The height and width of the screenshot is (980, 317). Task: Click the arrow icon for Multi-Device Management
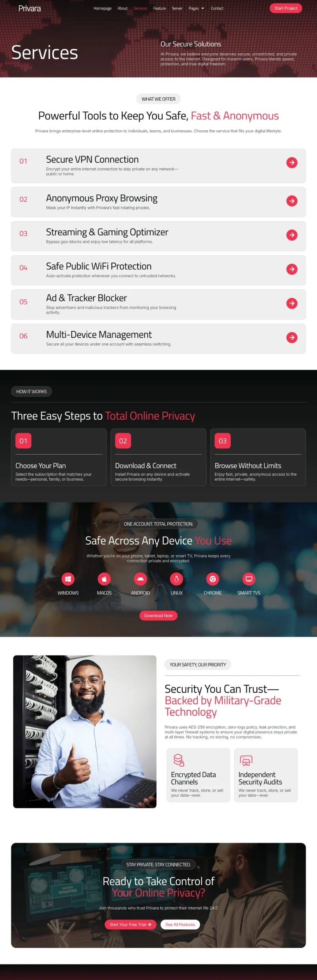pyautogui.click(x=292, y=337)
